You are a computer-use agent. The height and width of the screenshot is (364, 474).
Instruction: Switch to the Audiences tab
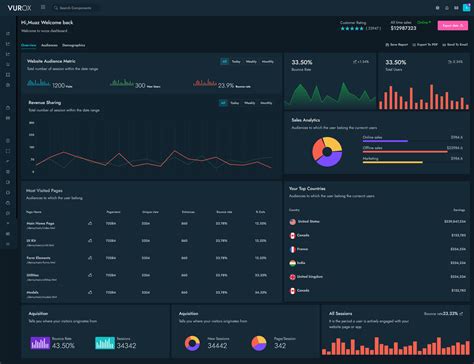pyautogui.click(x=49, y=45)
